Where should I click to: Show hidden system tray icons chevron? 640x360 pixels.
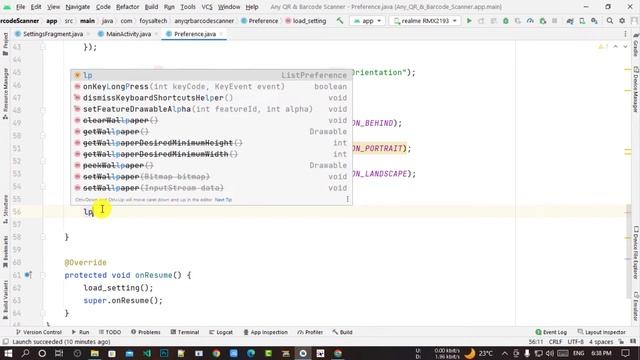point(504,353)
